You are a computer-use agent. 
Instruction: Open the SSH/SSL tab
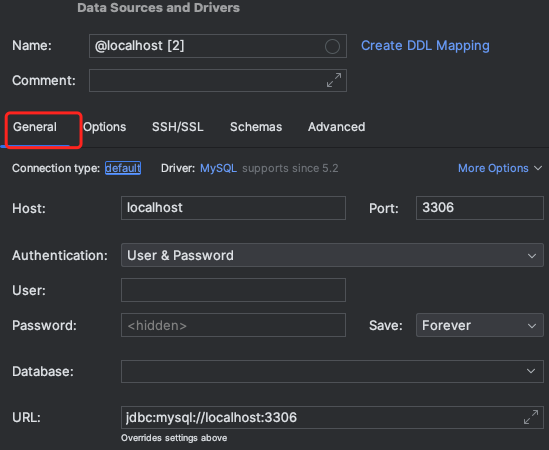[178, 127]
